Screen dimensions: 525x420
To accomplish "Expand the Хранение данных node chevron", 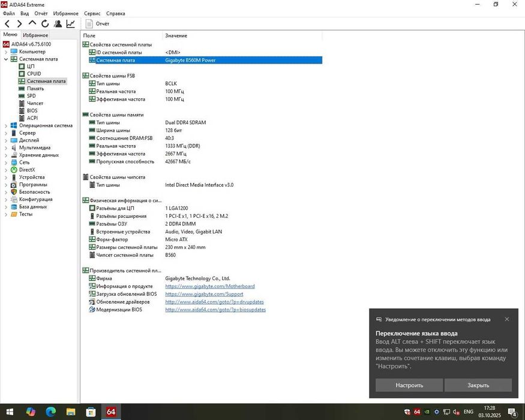I will [x=5, y=155].
